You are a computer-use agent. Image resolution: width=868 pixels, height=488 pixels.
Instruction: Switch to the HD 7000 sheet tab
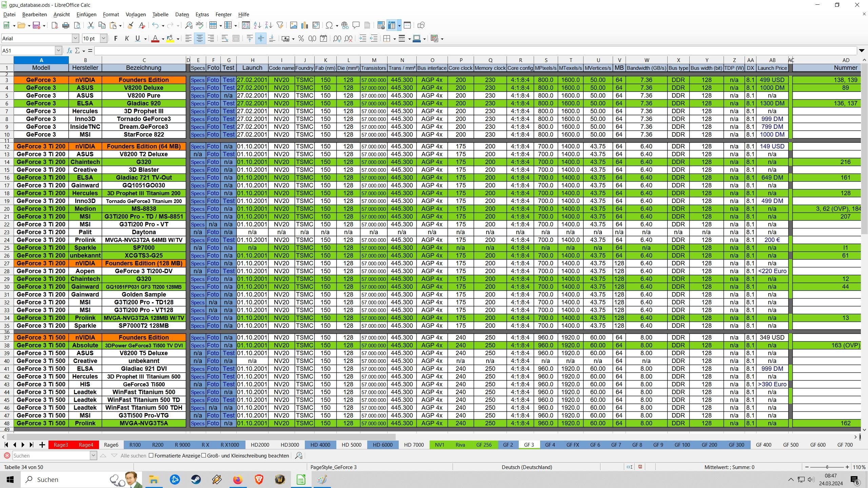click(414, 445)
